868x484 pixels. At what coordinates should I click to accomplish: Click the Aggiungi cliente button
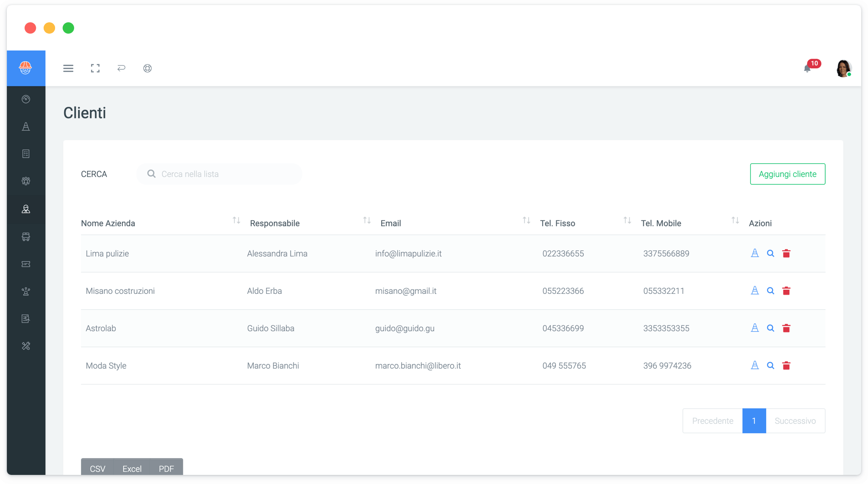pos(787,174)
